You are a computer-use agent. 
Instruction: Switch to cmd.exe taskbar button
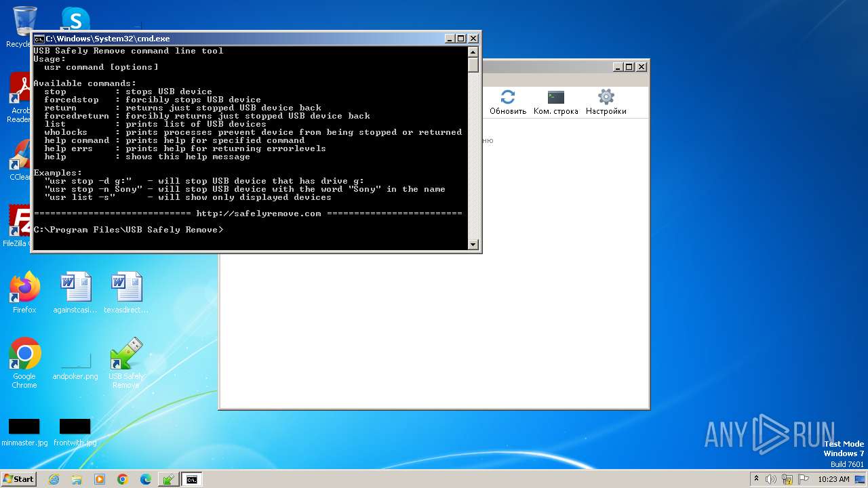[x=192, y=479]
